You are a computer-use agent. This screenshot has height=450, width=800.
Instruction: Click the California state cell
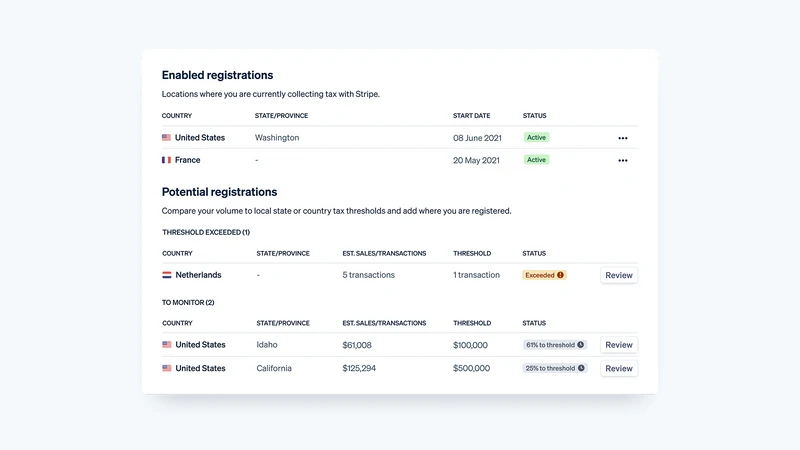tap(274, 368)
